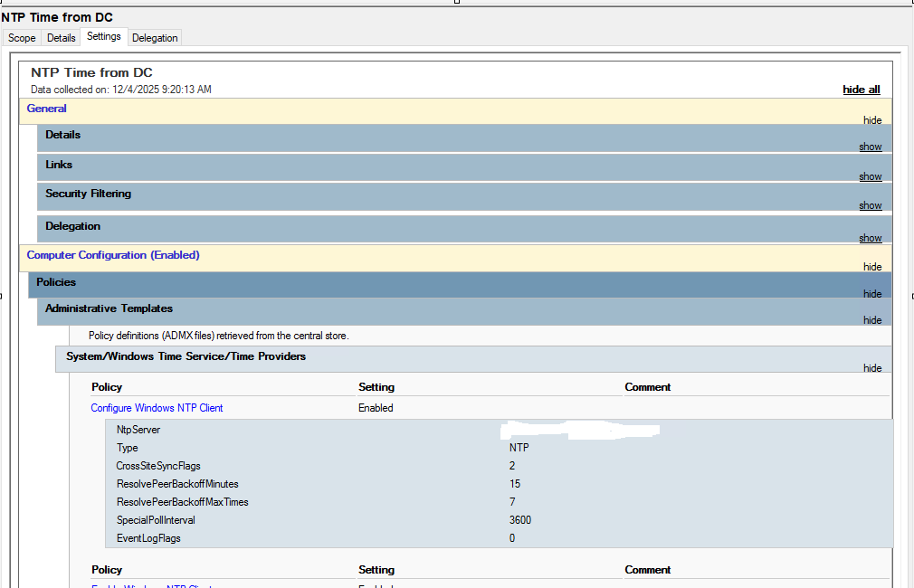Click the 'hide all' link
This screenshot has width=914, height=588.
coord(861,90)
